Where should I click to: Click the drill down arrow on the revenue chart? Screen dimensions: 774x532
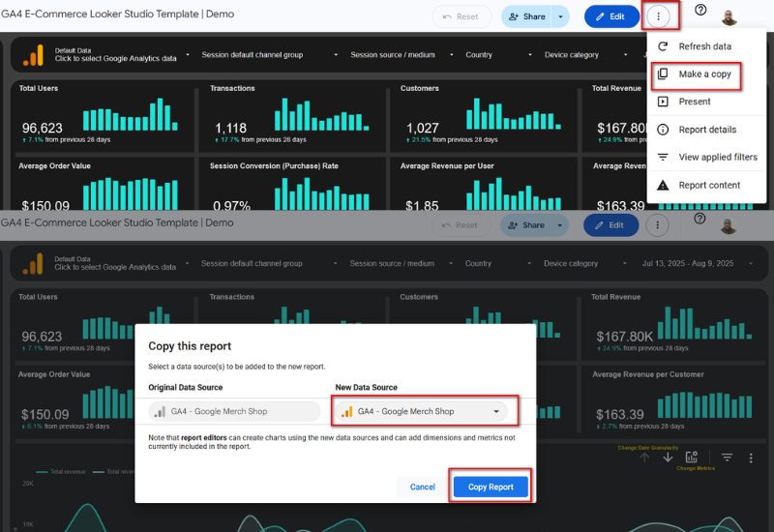(668, 458)
